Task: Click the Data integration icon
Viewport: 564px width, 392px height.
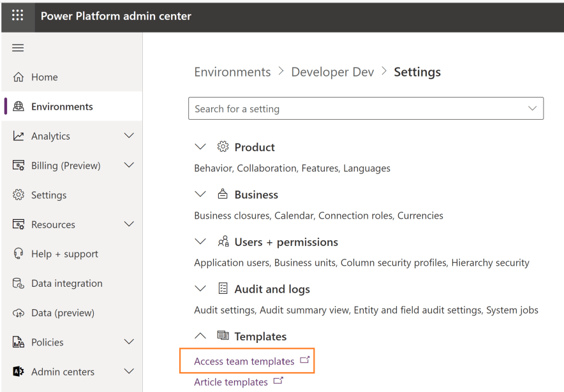Action: pyautogui.click(x=19, y=283)
